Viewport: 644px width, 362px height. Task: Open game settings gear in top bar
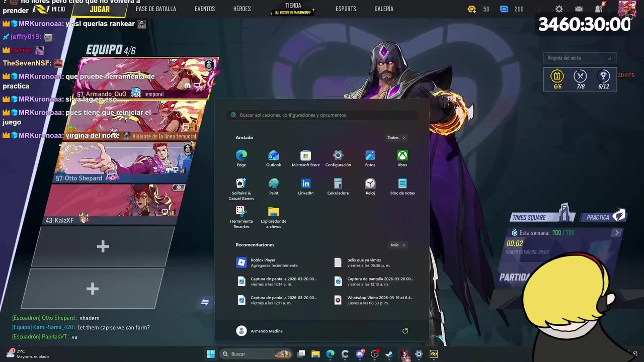pyautogui.click(x=559, y=9)
